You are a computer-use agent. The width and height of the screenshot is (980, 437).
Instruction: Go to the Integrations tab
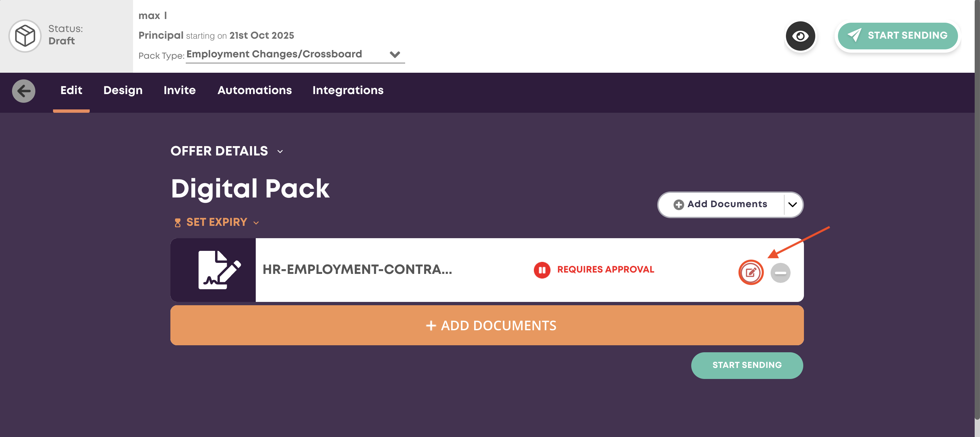tap(348, 90)
